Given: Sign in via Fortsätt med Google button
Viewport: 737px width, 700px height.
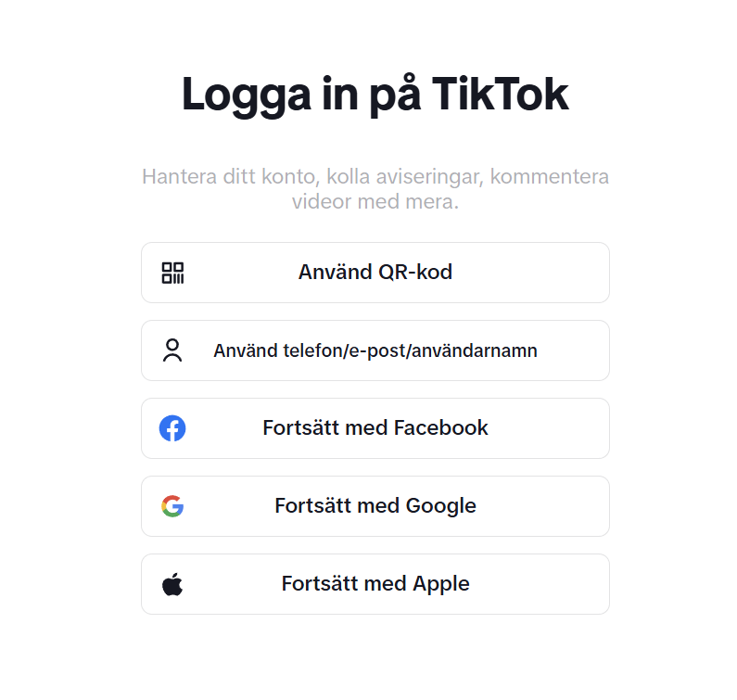Looking at the screenshot, I should click(x=375, y=506).
